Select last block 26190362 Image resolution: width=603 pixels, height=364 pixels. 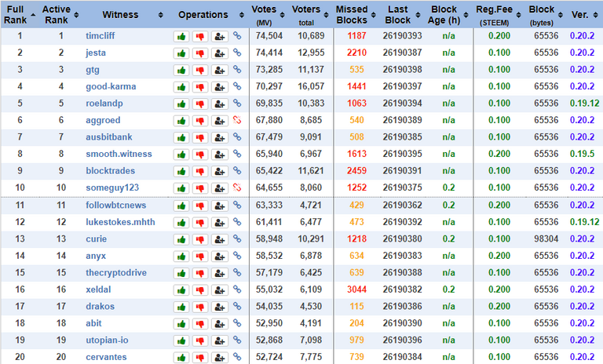[x=402, y=206]
